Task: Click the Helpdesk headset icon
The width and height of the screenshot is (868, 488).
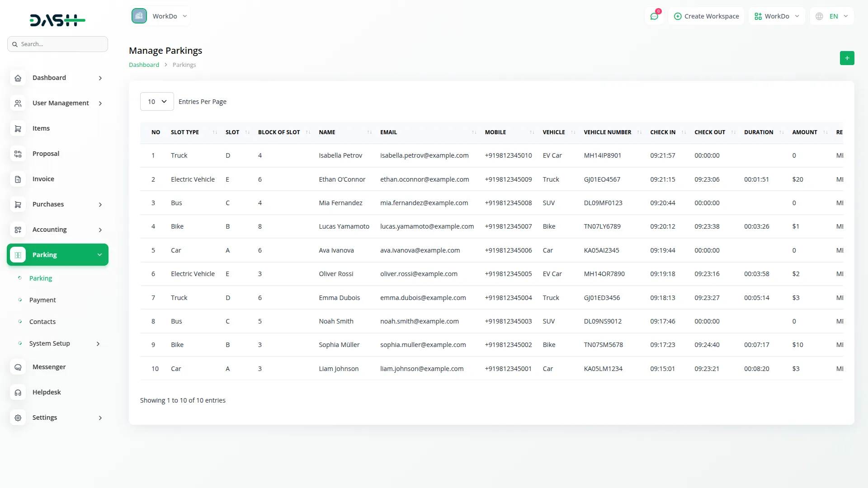Action: tap(18, 393)
